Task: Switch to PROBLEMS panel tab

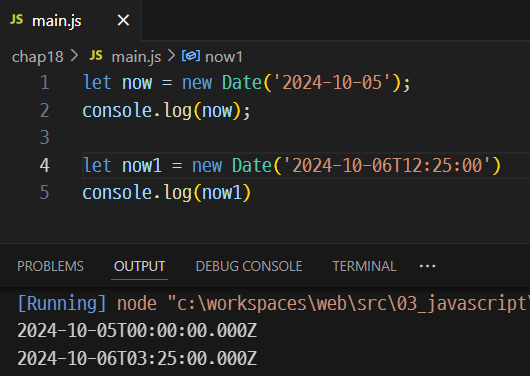Action: (50, 266)
